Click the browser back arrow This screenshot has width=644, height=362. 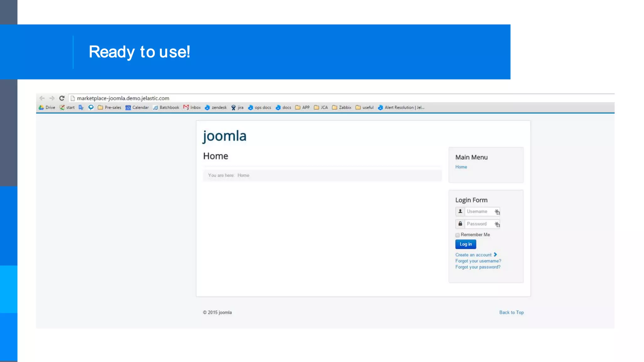(x=42, y=98)
